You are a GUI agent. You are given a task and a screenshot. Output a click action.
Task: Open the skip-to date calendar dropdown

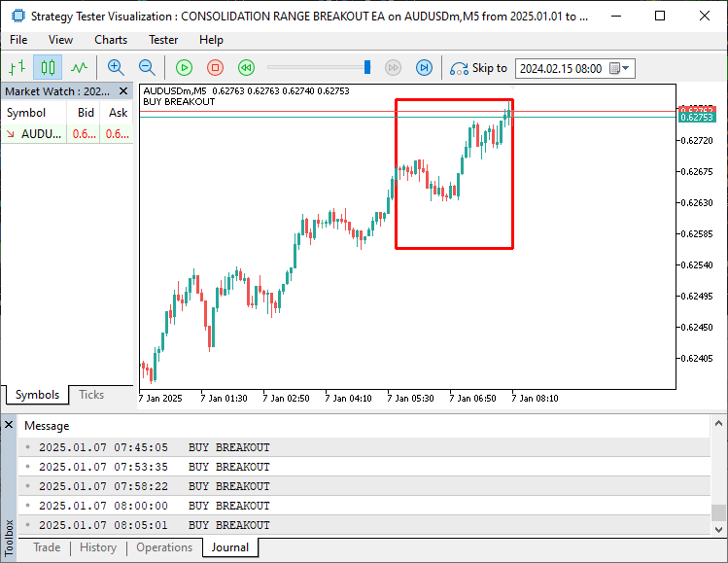coord(625,68)
